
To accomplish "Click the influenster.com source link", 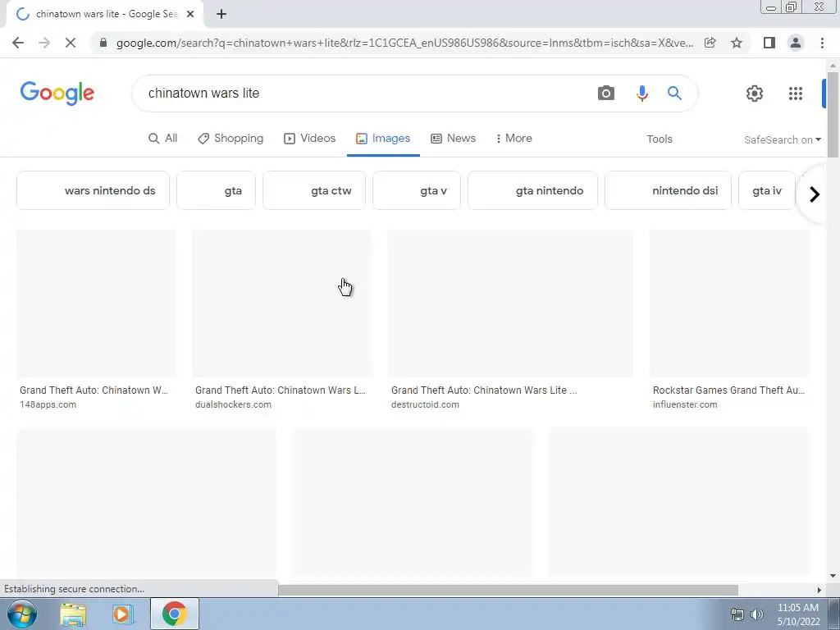I will 685,405.
